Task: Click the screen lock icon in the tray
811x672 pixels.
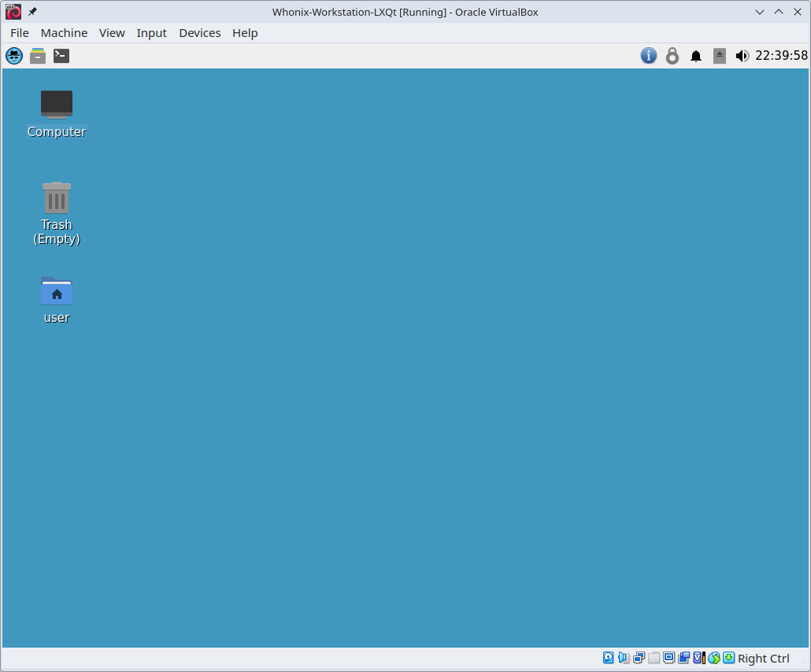Action: pyautogui.click(x=672, y=56)
